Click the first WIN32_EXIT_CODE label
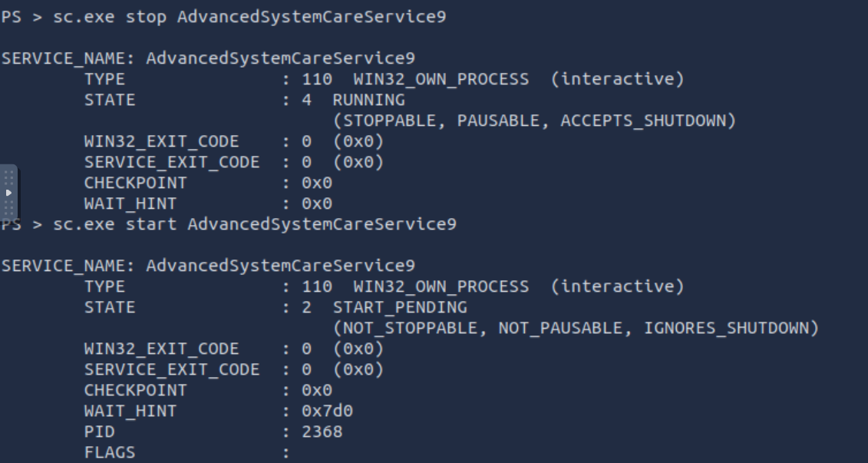 162,142
